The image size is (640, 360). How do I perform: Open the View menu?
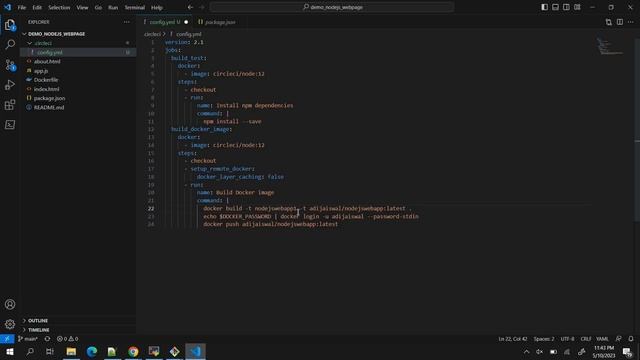click(82, 7)
